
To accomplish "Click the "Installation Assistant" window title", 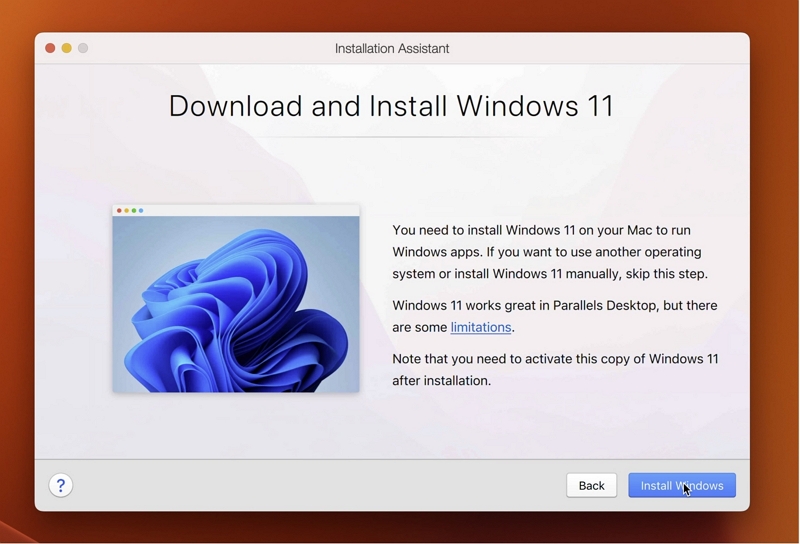I will (392, 48).
